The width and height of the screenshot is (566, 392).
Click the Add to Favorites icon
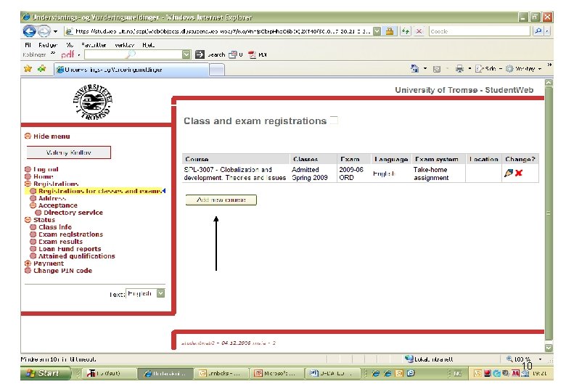pyautogui.click(x=42, y=68)
